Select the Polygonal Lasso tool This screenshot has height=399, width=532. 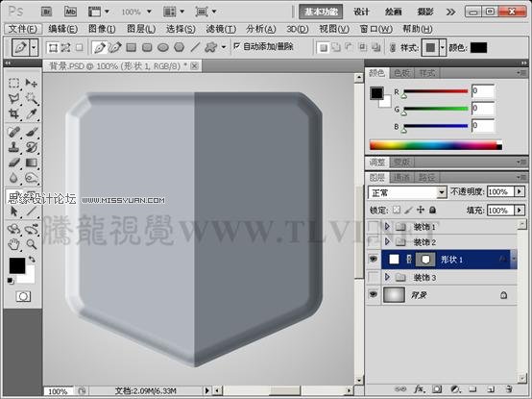(x=13, y=98)
